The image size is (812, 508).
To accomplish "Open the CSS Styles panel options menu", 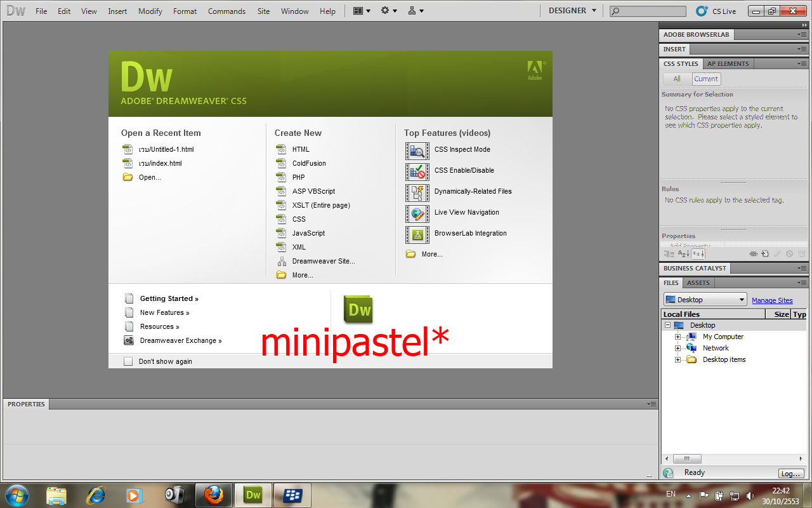I will click(802, 63).
